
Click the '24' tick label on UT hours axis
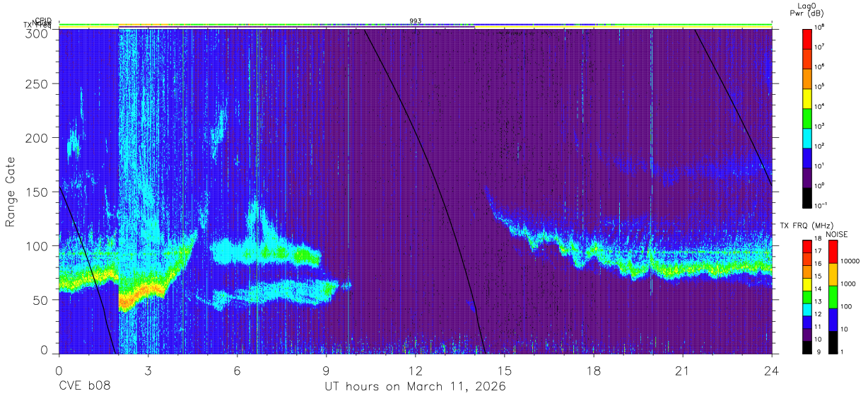[x=771, y=371]
